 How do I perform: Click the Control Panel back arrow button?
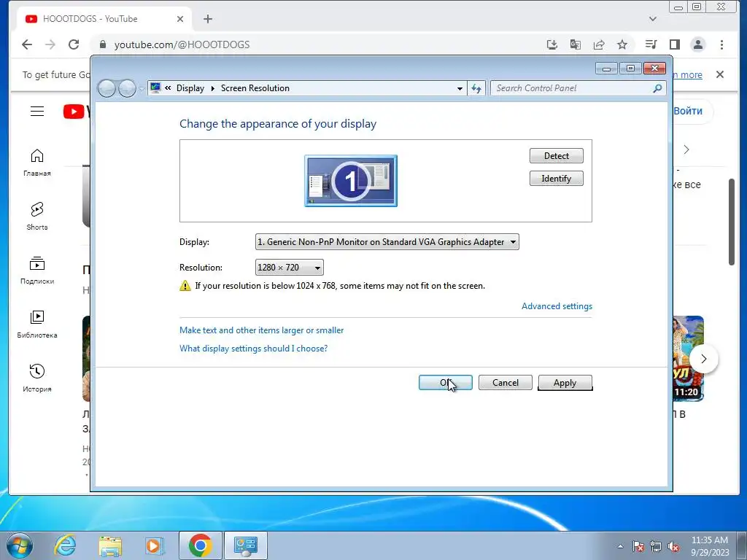pyautogui.click(x=107, y=88)
